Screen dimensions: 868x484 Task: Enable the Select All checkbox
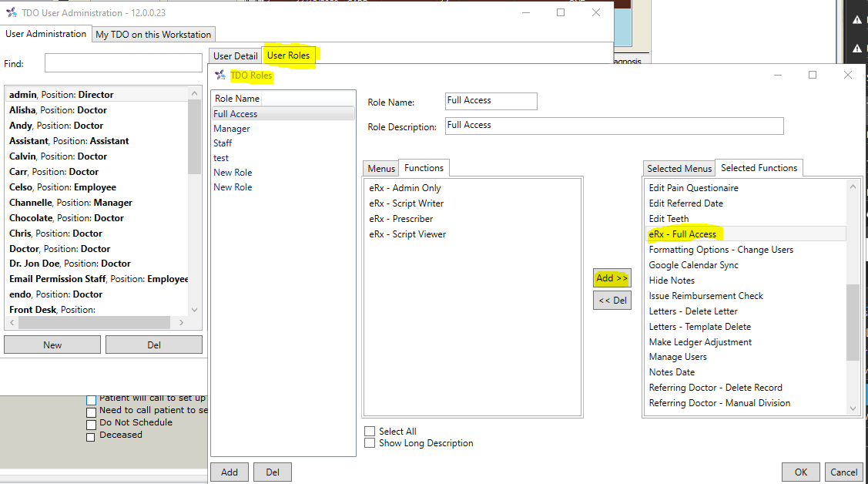pos(368,432)
